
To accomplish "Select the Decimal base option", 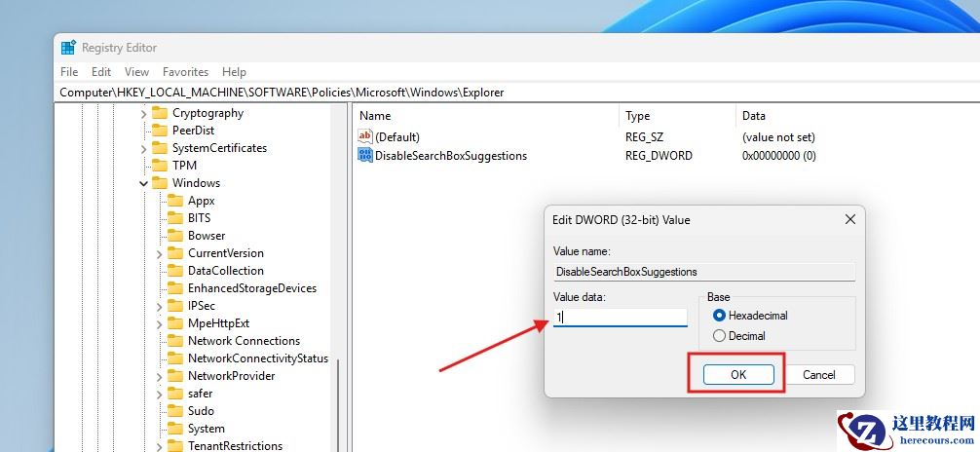I will (x=719, y=336).
